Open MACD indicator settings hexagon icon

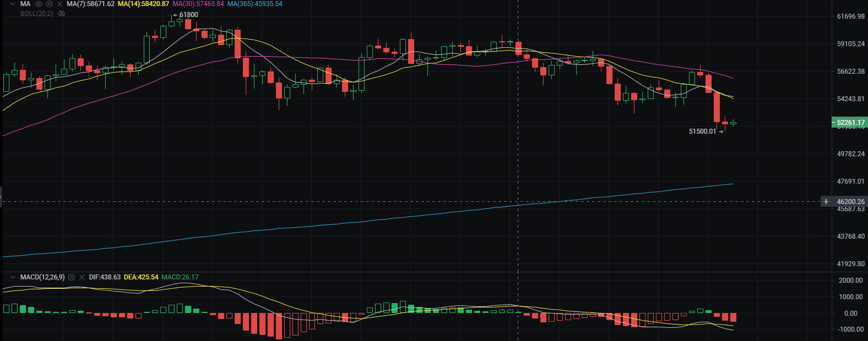click(72, 277)
